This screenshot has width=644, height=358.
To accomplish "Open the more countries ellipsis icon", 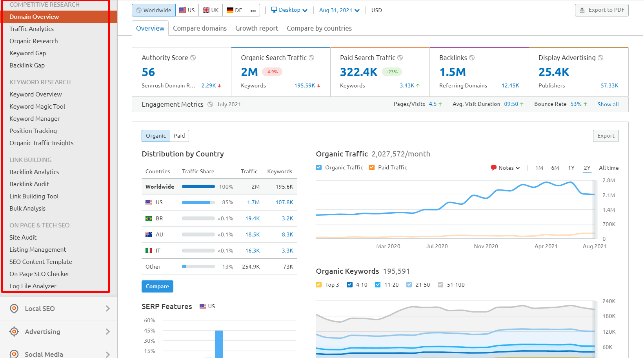I will click(x=253, y=10).
